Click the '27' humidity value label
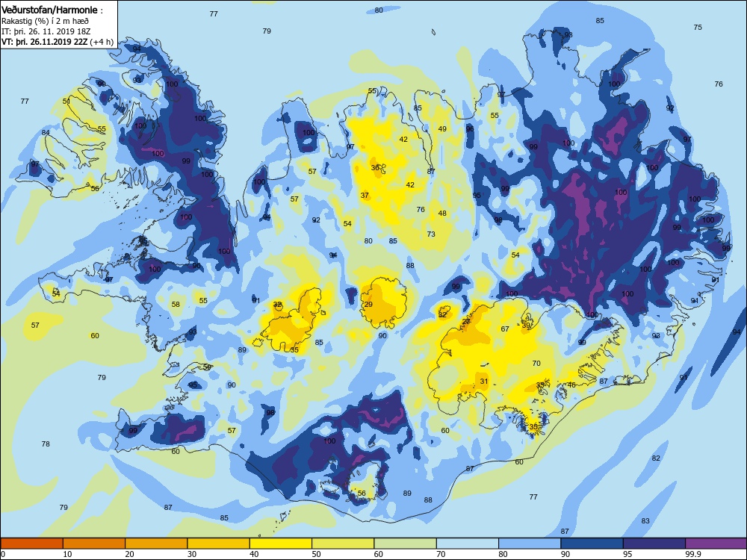 click(x=466, y=321)
